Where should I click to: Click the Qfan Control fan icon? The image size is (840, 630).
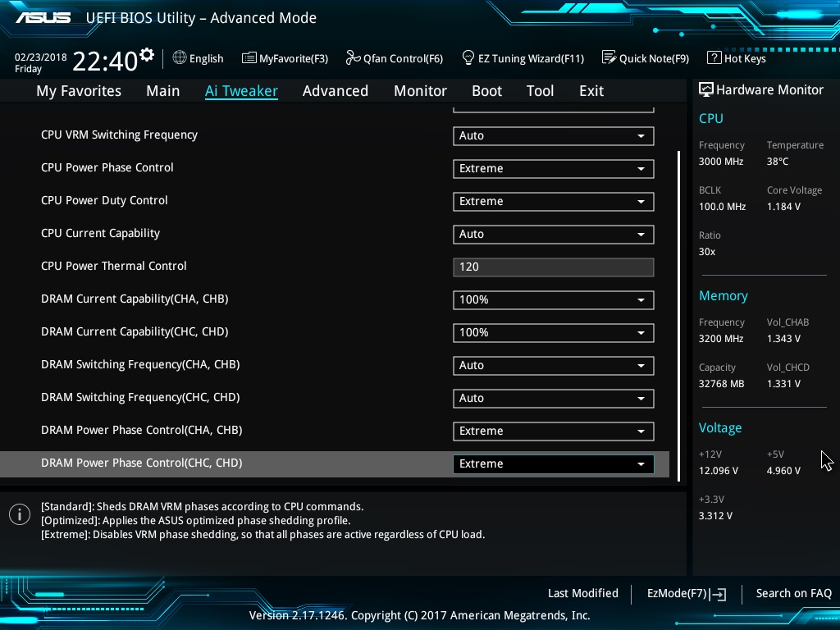click(x=353, y=57)
